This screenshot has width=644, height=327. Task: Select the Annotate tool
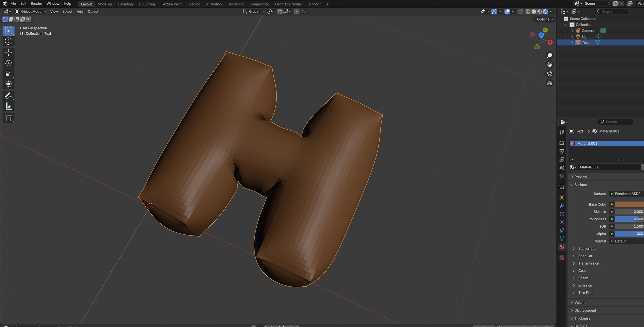coord(9,96)
